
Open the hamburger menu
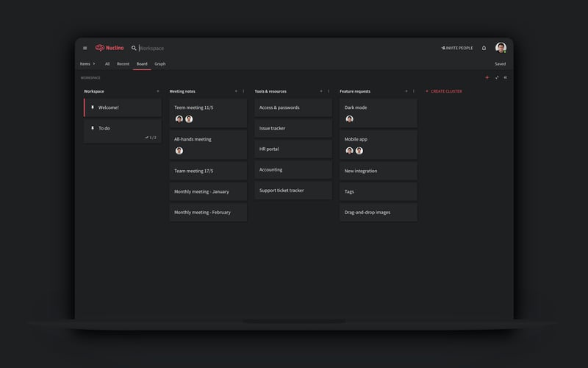tap(85, 48)
